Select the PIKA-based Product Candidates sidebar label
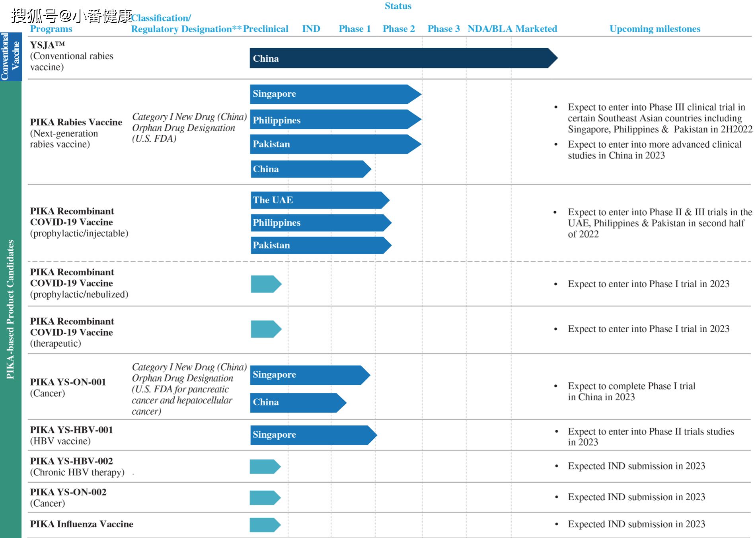This screenshot has height=538, width=756. (10, 309)
